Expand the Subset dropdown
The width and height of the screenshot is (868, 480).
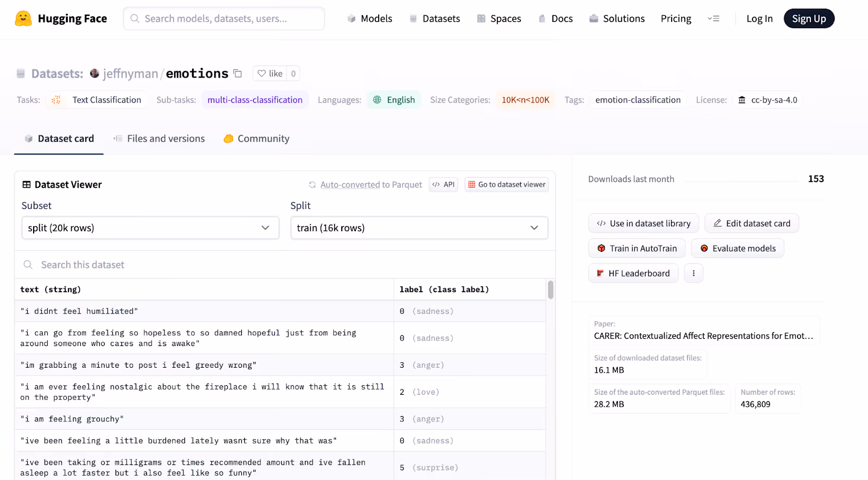(x=150, y=228)
